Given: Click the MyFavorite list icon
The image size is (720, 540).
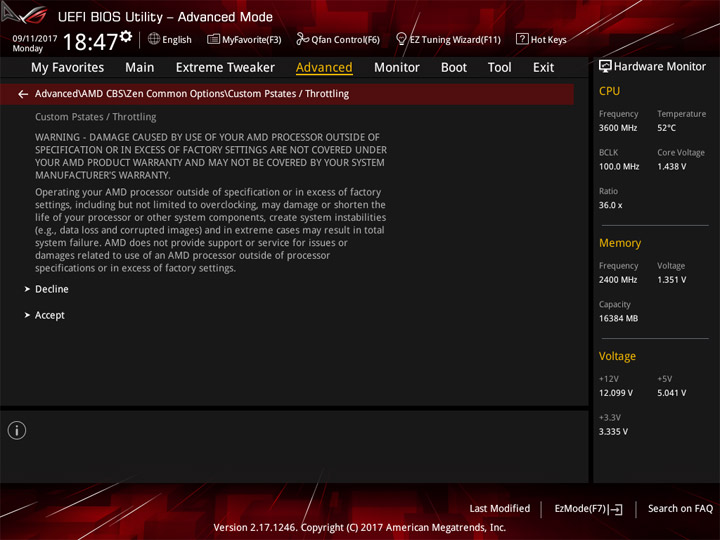Looking at the screenshot, I should tap(213, 39).
